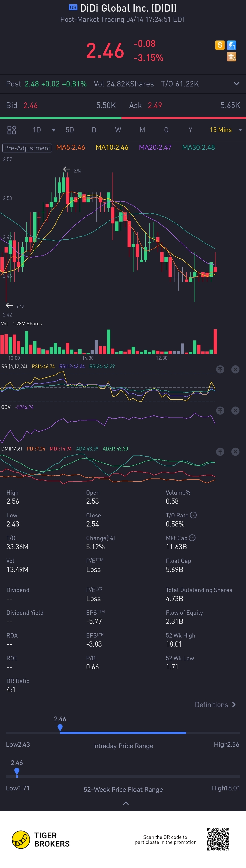The image size is (246, 868).
Task: Choose the 15 Mins interval tab
Action: (x=221, y=130)
